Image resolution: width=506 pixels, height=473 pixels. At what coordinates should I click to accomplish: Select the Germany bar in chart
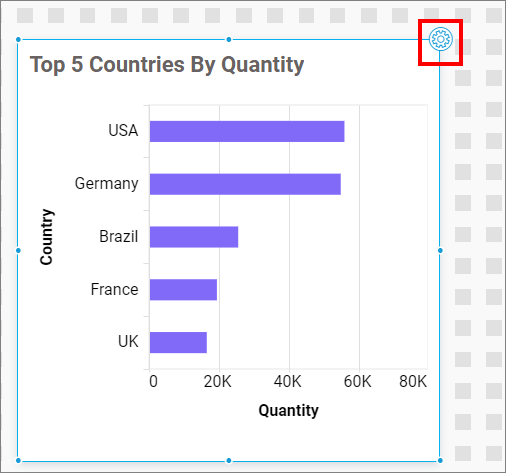[x=245, y=184]
